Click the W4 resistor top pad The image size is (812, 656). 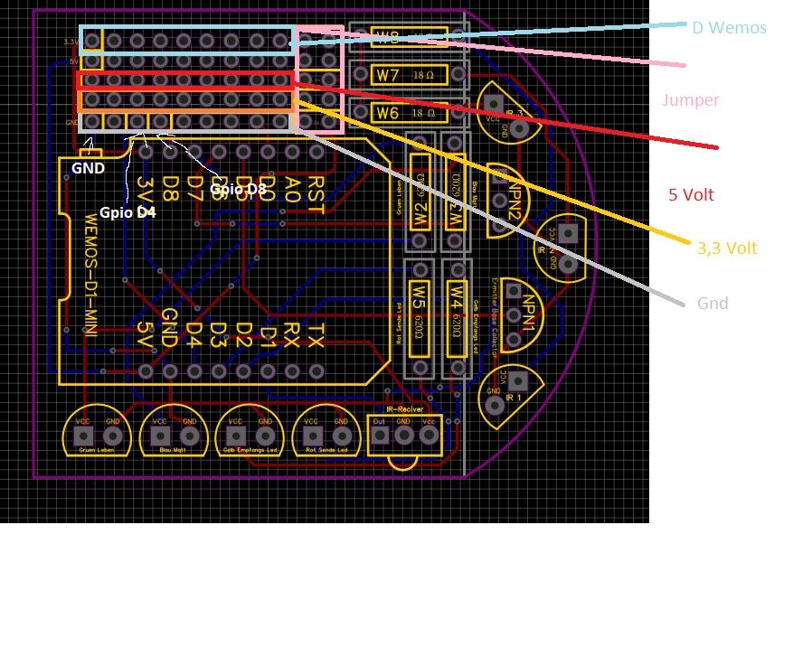pyautogui.click(x=458, y=270)
